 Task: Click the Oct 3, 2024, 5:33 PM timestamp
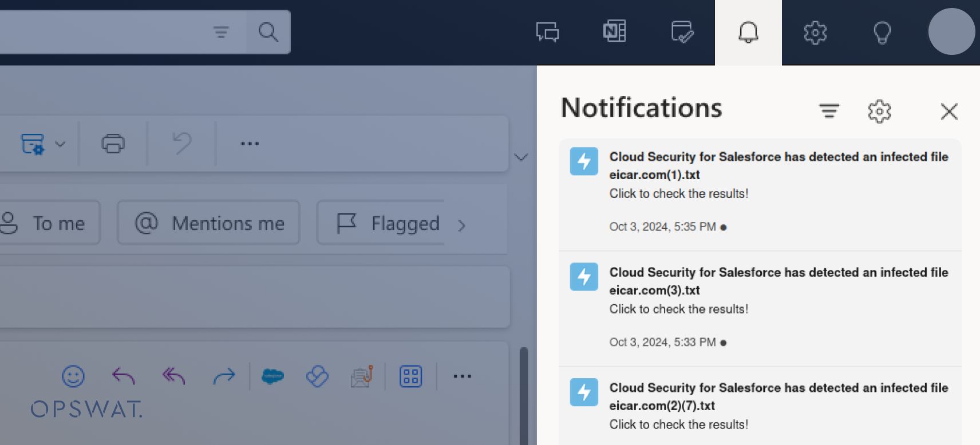662,343
